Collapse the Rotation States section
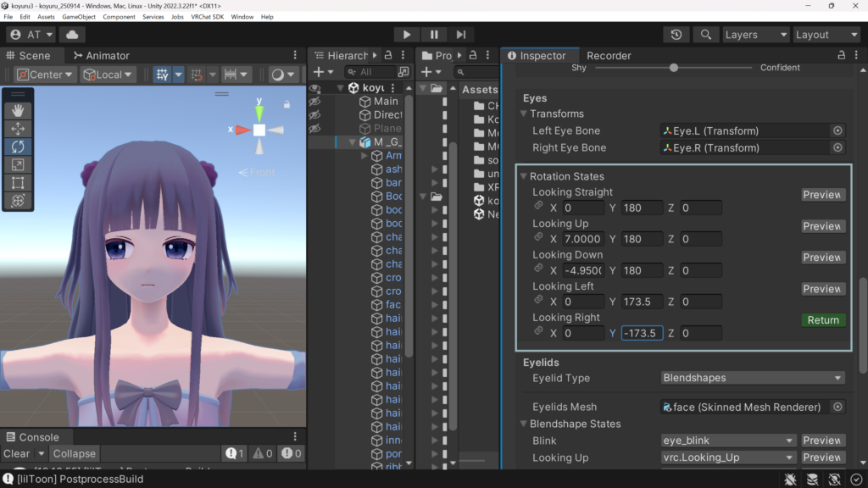 [524, 176]
